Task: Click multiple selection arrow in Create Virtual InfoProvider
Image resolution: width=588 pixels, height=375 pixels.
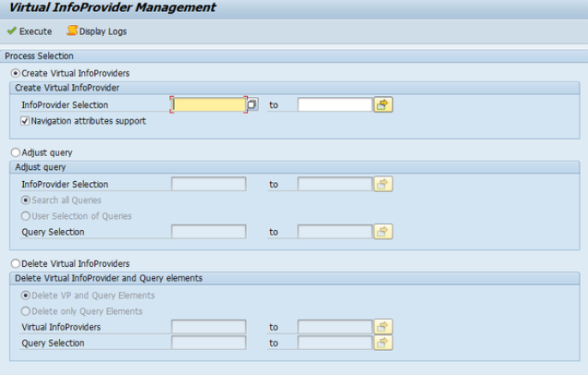Action: pyautogui.click(x=383, y=105)
